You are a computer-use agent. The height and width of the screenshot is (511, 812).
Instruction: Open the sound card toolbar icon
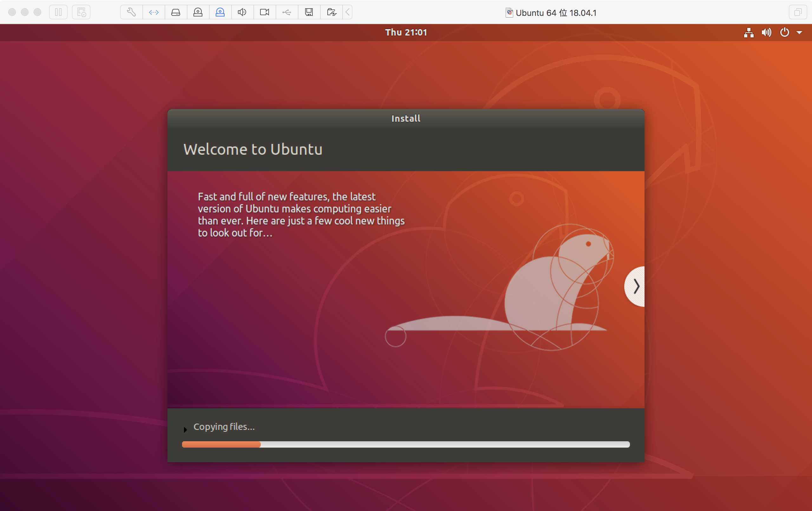242,12
